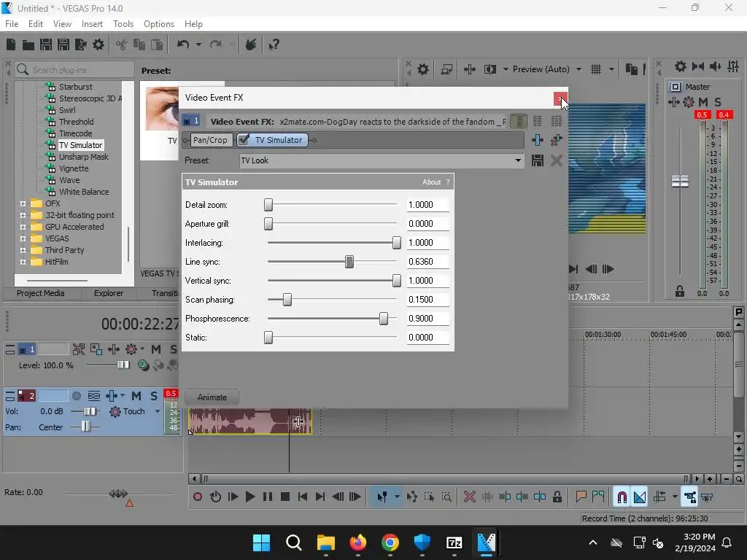The image size is (747, 560).
Task: Open Google Chrome from the taskbar
Action: tap(390, 542)
